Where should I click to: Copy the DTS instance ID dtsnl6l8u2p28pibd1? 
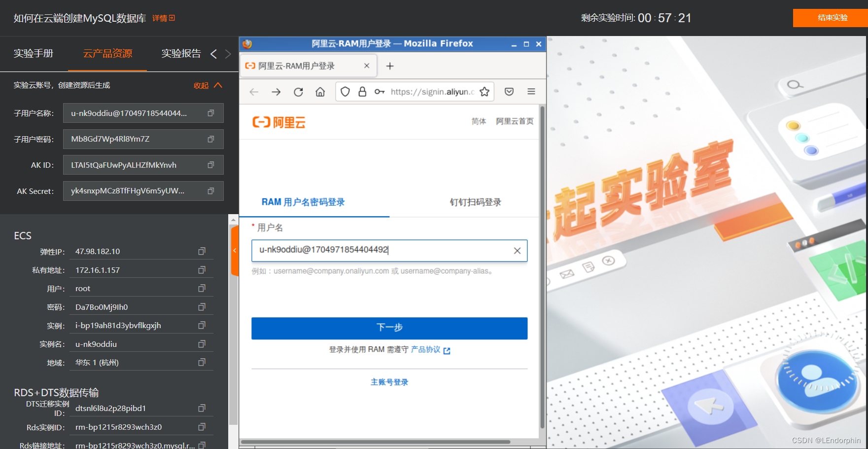click(x=202, y=408)
